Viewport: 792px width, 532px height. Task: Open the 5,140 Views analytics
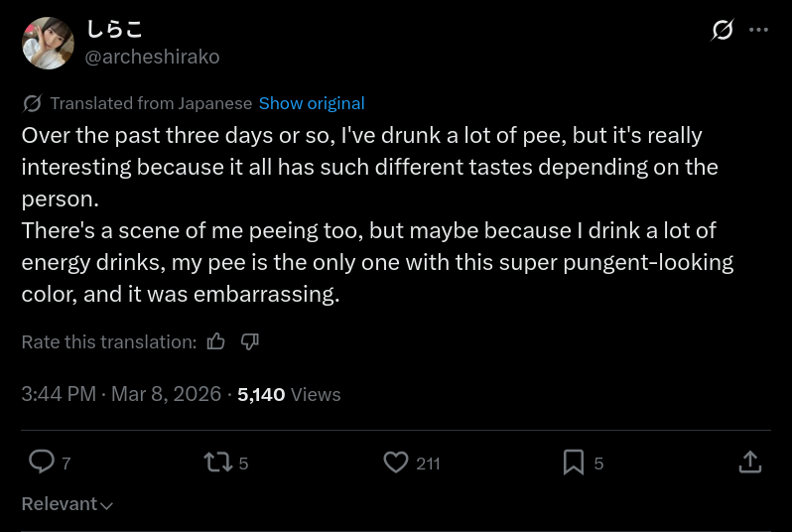point(289,394)
